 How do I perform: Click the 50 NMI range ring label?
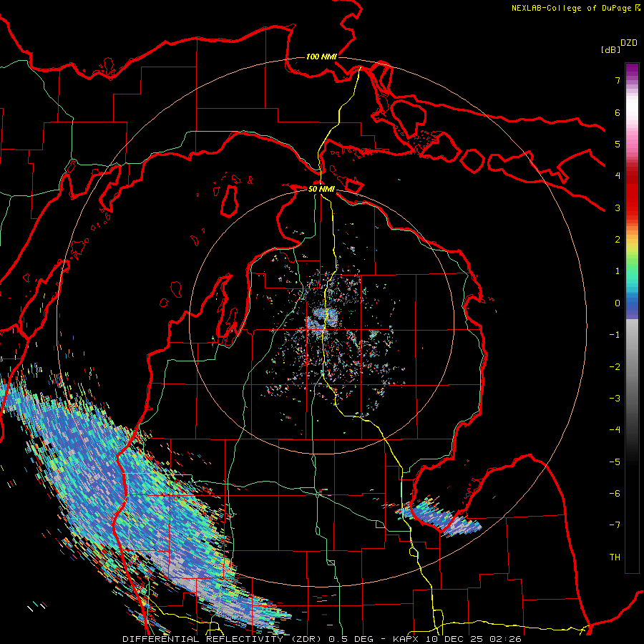pyautogui.click(x=321, y=189)
